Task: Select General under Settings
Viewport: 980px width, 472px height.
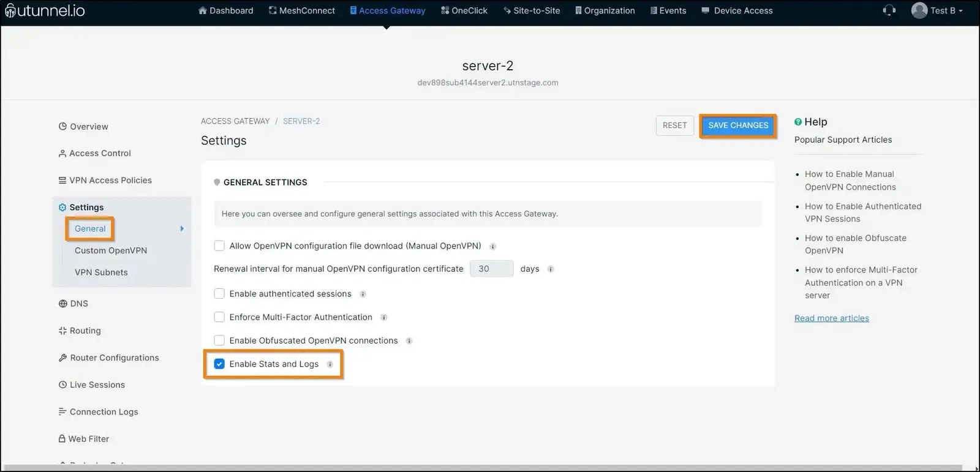Action: click(x=90, y=228)
